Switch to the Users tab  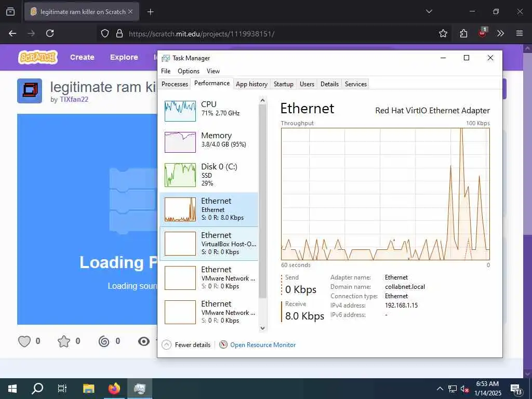tap(307, 84)
